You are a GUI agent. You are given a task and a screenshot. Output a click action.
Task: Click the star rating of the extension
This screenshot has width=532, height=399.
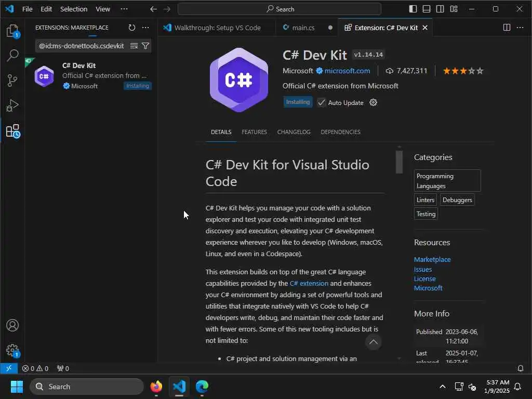click(x=463, y=71)
